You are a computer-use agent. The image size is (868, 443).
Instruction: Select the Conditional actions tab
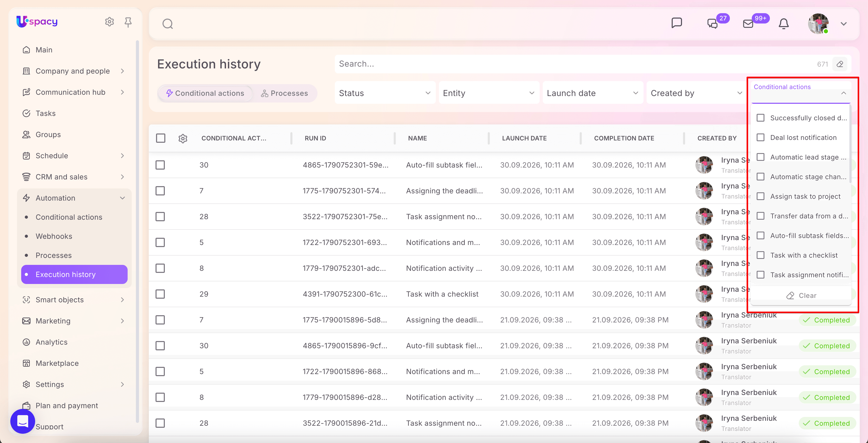(x=205, y=93)
